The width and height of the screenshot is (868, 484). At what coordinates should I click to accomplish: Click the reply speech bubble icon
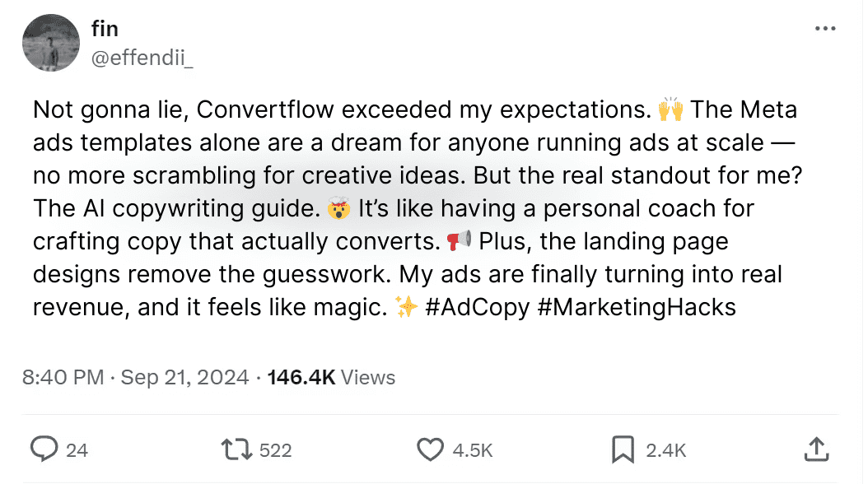point(42,449)
